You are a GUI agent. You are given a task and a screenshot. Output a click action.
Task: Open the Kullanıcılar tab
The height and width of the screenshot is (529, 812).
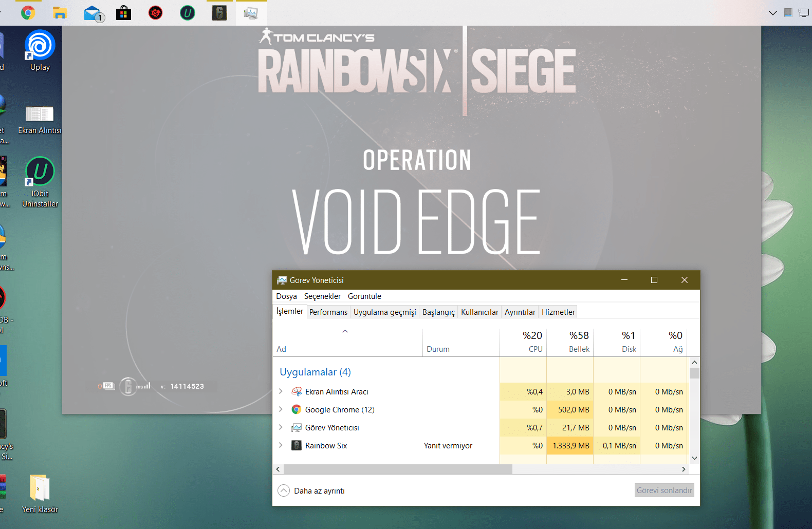(x=479, y=312)
